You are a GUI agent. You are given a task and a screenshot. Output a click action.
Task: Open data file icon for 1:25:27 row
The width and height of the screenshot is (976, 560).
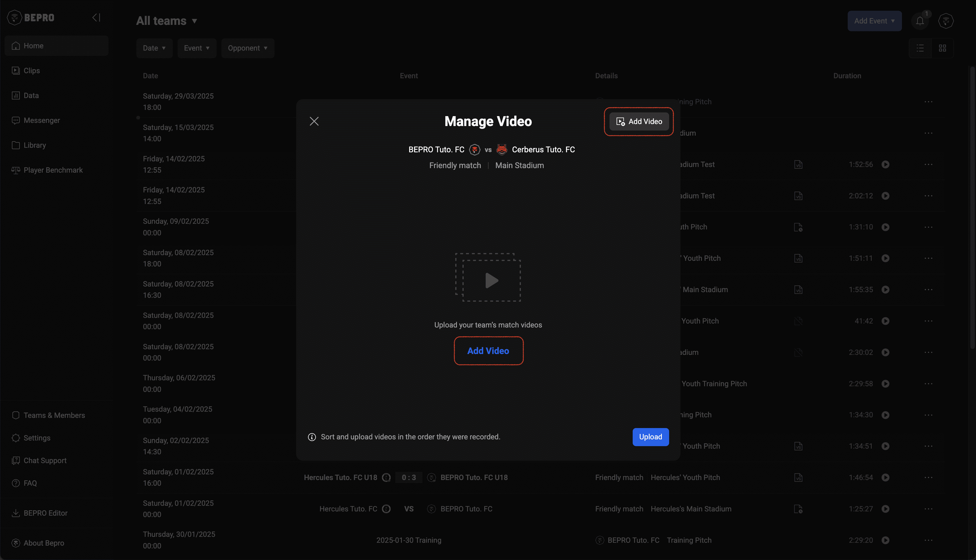coord(798,509)
